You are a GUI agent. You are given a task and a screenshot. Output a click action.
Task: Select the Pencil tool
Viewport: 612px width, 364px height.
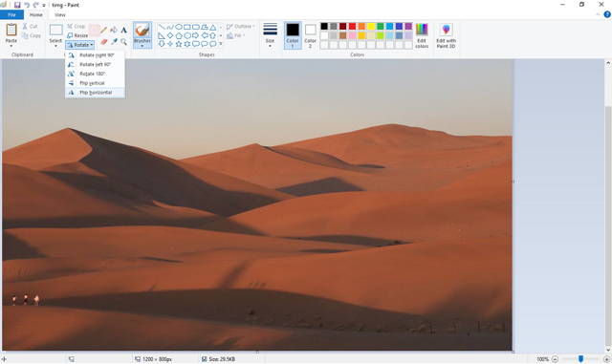(104, 30)
